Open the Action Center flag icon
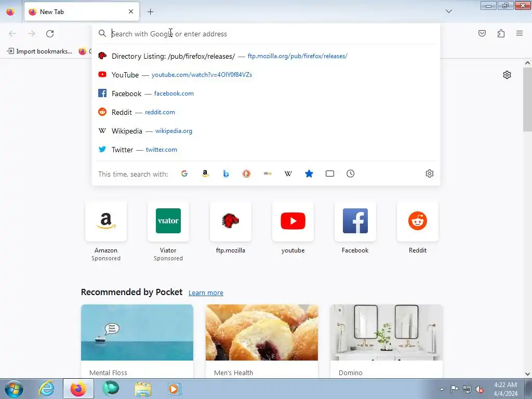Screen dimensions: 532x399 pos(454,389)
